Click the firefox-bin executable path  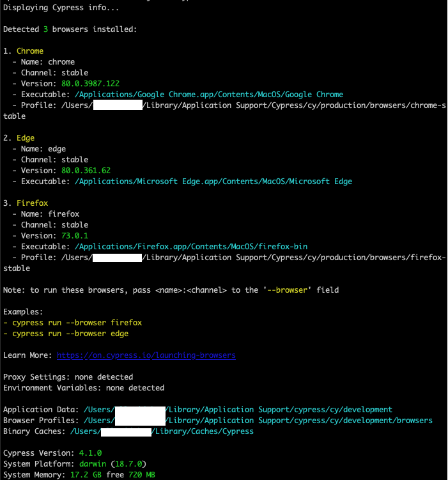pos(191,247)
